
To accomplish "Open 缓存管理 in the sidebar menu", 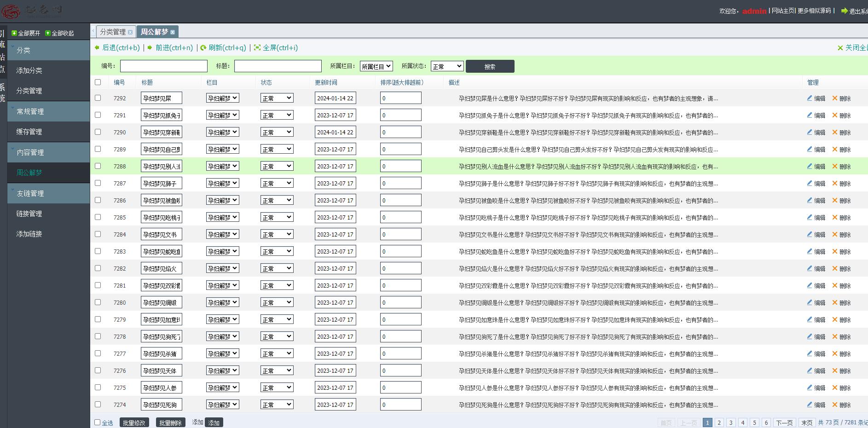I will 29,132.
